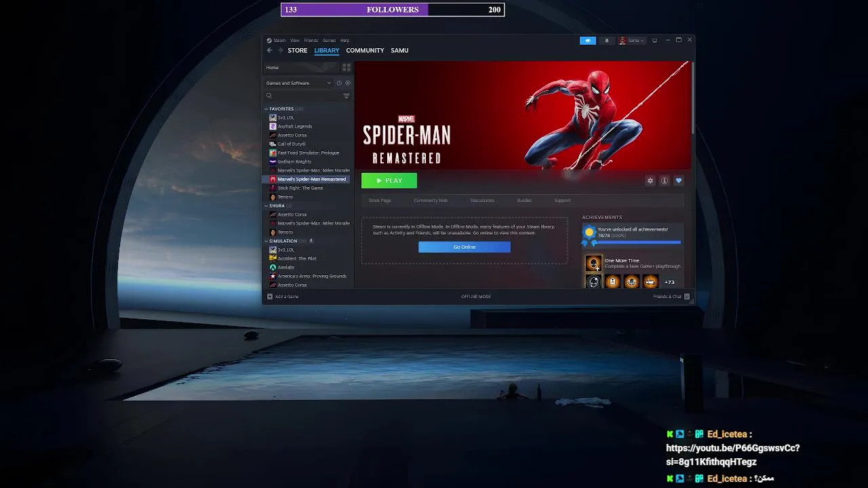Click the Asphalt Legends game icon
Screen dimensions: 868x488
click(273, 126)
